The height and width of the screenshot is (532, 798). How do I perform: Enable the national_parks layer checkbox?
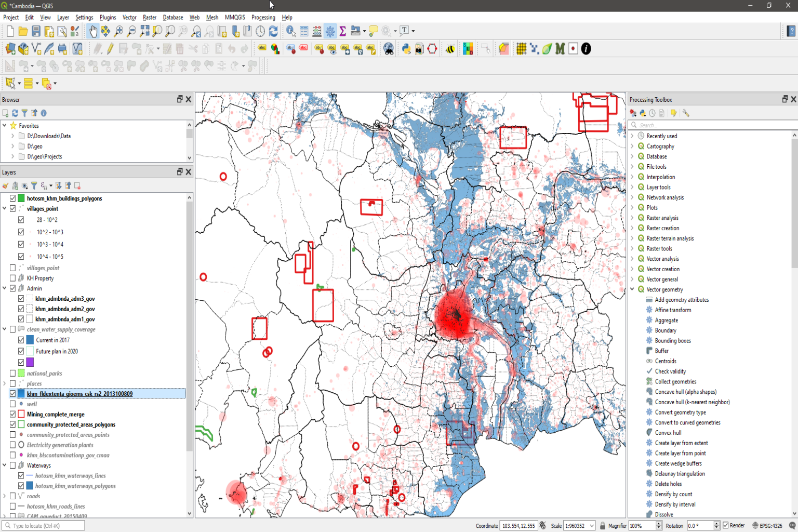point(12,373)
